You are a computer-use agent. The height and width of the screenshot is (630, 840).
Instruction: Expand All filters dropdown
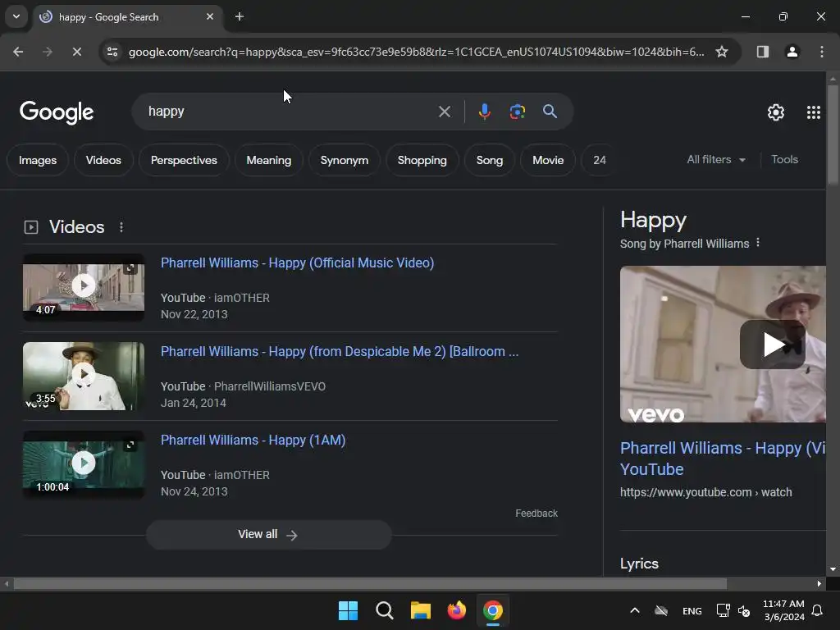[x=716, y=160]
